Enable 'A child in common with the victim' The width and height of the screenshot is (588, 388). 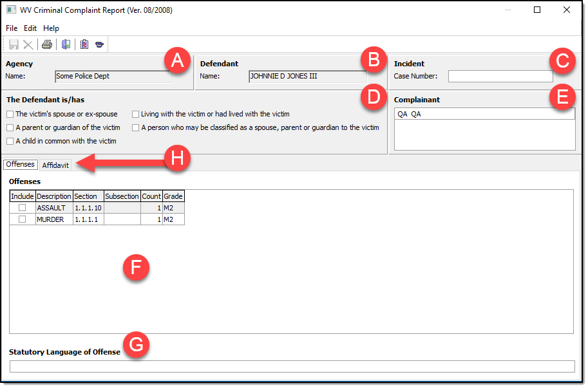pos(10,141)
